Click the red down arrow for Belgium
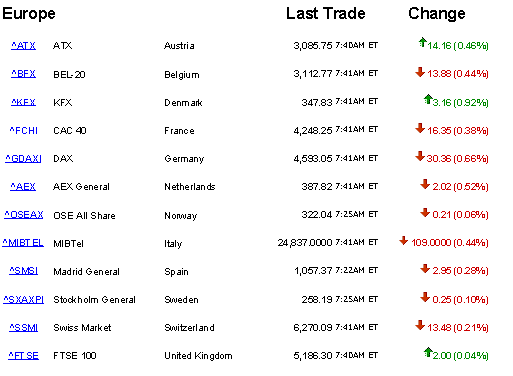The width and height of the screenshot is (513, 376). tap(420, 72)
